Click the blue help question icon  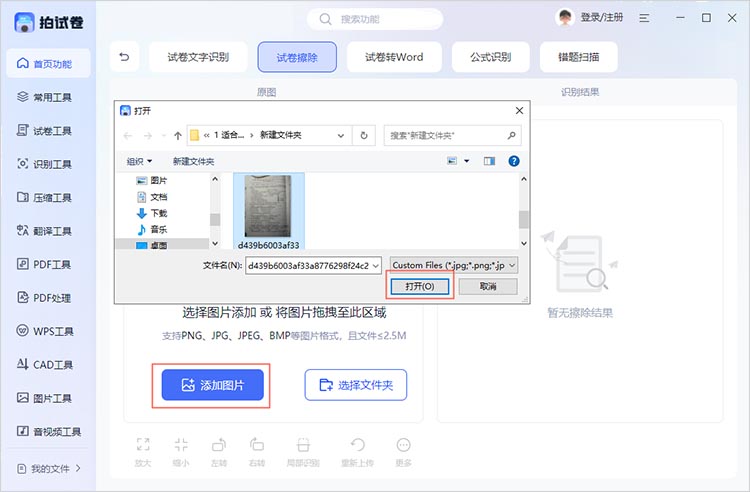pos(514,161)
